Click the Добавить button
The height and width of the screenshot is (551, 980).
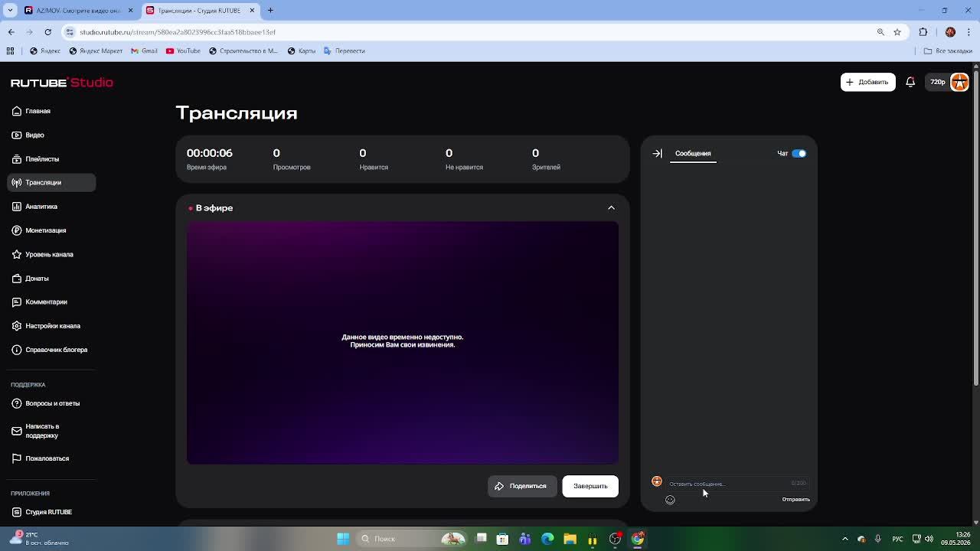click(x=868, y=82)
